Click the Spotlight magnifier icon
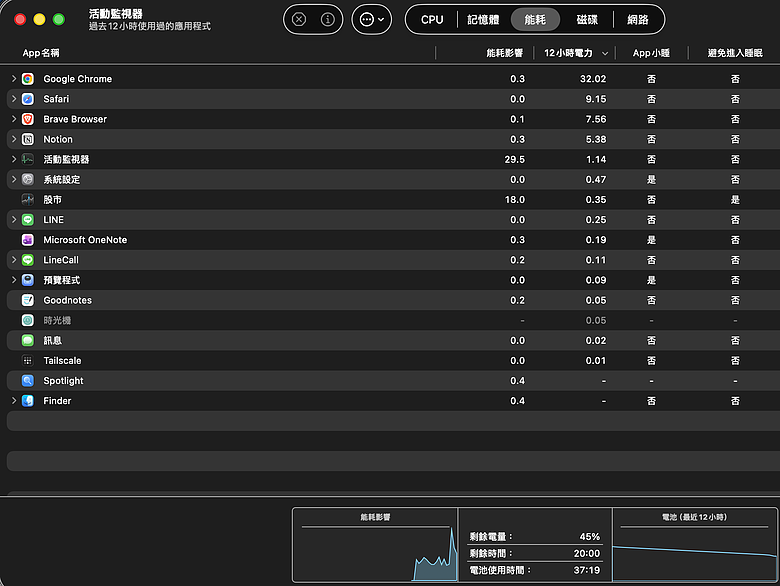780x586 pixels. [x=28, y=381]
